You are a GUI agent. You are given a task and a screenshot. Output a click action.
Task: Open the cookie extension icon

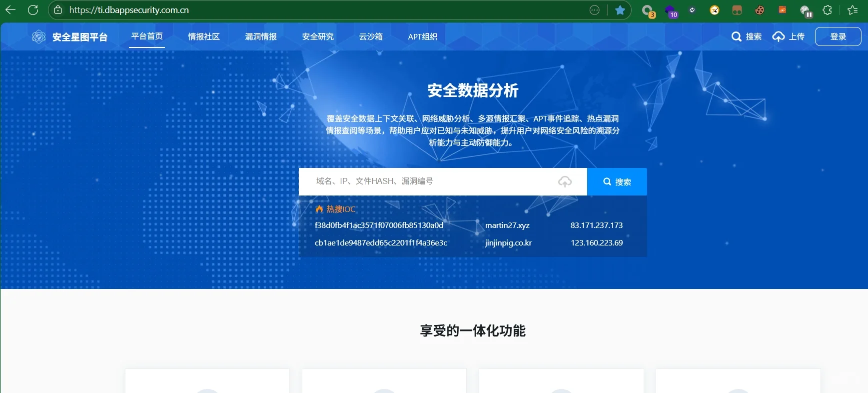tap(760, 10)
